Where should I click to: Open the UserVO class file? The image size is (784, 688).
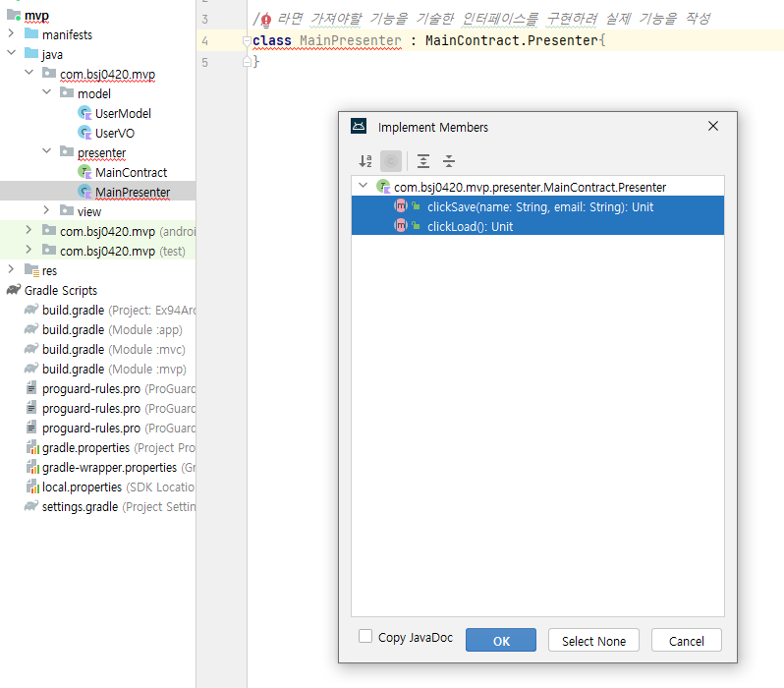tap(115, 133)
